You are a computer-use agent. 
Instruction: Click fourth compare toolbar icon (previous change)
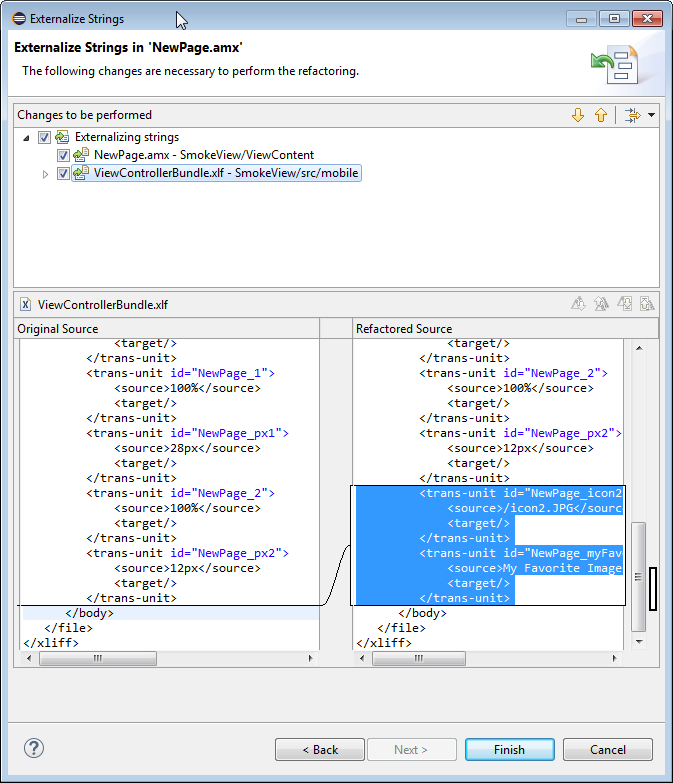coord(647,303)
